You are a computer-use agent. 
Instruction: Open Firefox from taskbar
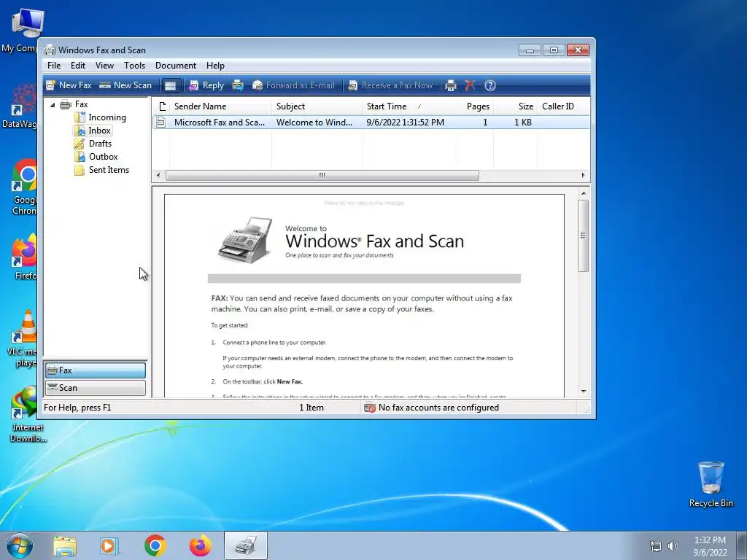coord(200,545)
